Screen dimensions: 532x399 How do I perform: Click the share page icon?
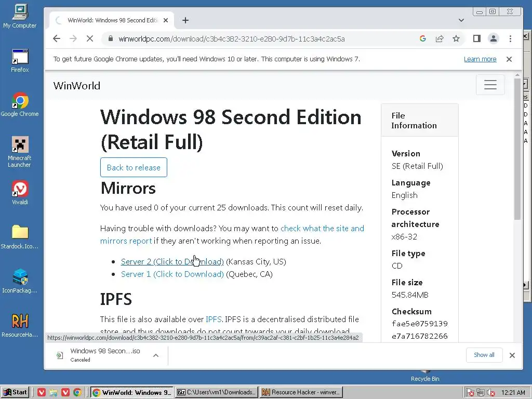(440, 38)
